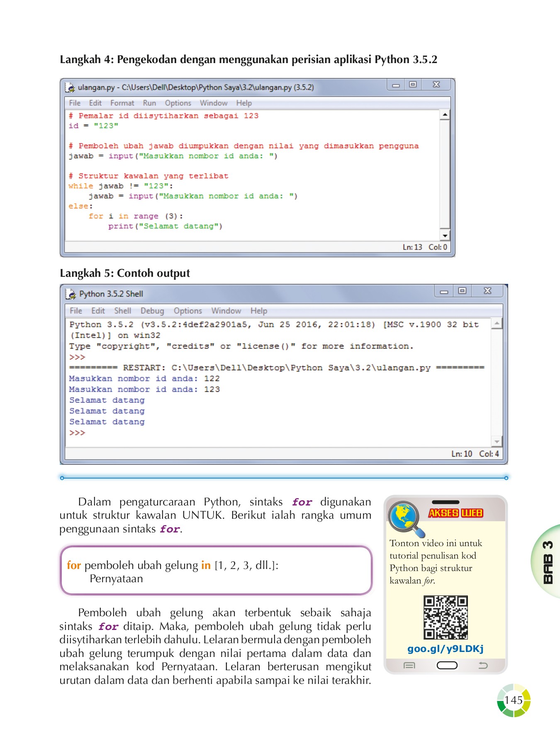Image resolution: width=560 pixels, height=747 pixels.
Task: Open the Debug menu in Python Shell
Action: pos(152,311)
